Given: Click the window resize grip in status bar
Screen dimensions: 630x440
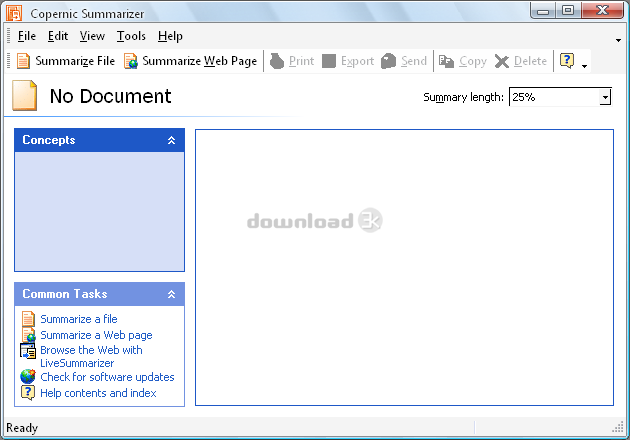Looking at the screenshot, I should [618, 428].
